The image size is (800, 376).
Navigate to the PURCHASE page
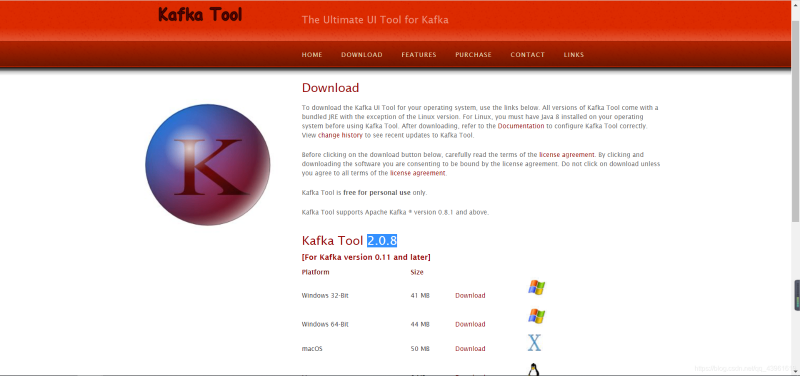coord(473,55)
